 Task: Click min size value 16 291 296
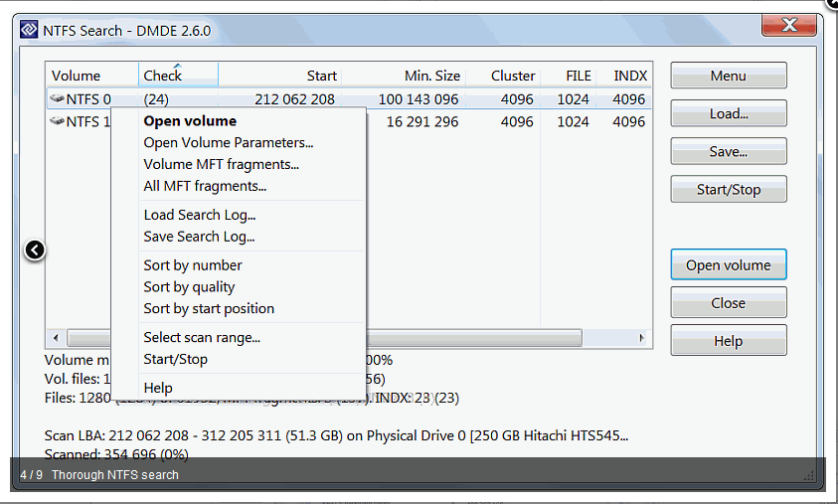coord(422,122)
